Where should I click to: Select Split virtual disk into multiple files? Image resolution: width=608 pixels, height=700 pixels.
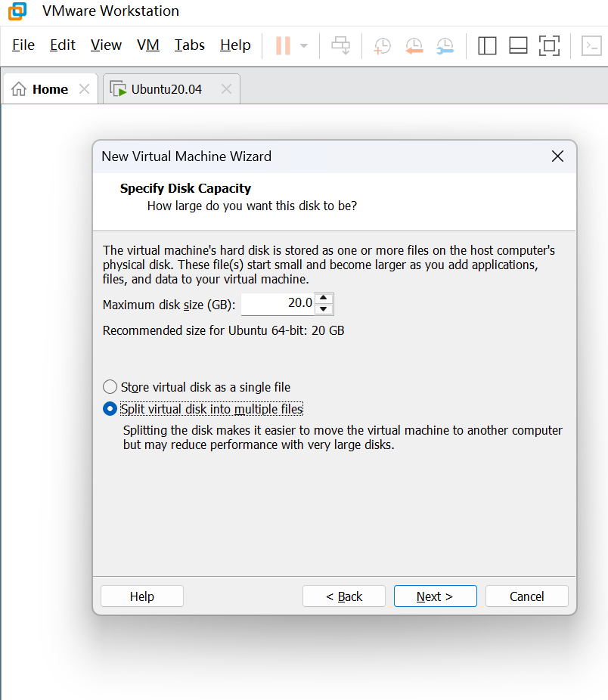pos(110,409)
